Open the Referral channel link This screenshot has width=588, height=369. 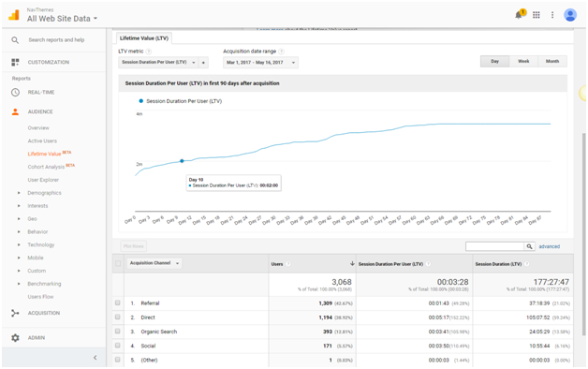(150, 303)
